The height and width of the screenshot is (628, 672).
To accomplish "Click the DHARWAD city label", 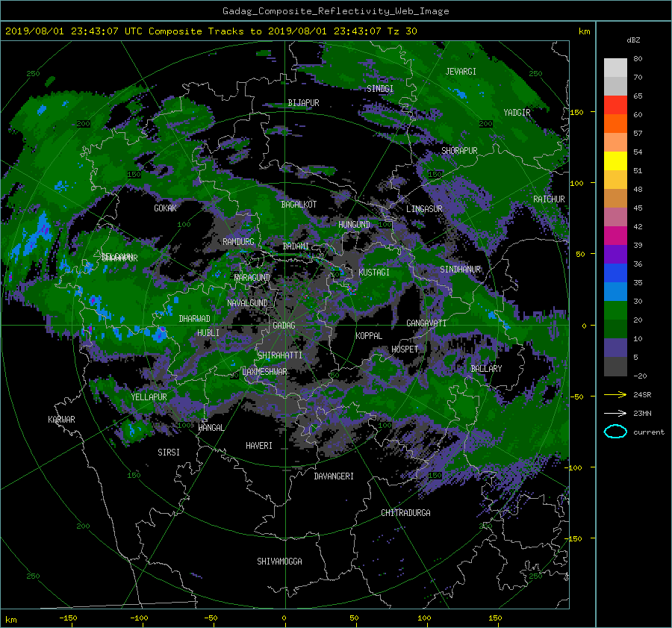I will (195, 319).
